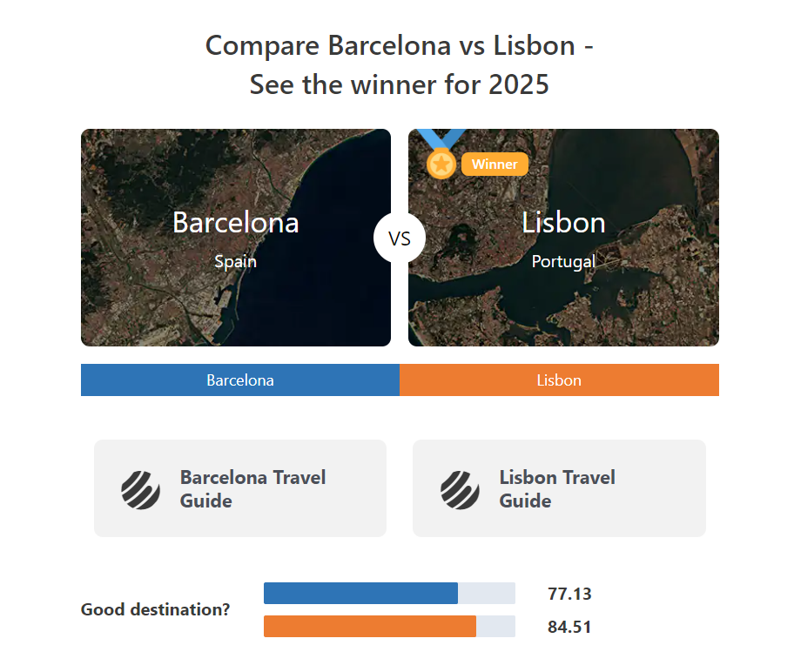Click the Barcelona satellite image
The width and height of the screenshot is (794, 672).
tap(236, 238)
